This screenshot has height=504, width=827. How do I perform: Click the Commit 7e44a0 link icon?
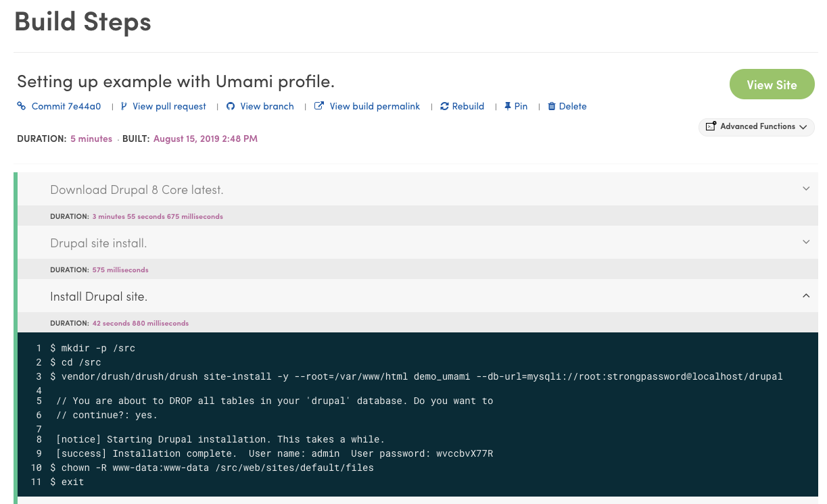[x=20, y=106]
